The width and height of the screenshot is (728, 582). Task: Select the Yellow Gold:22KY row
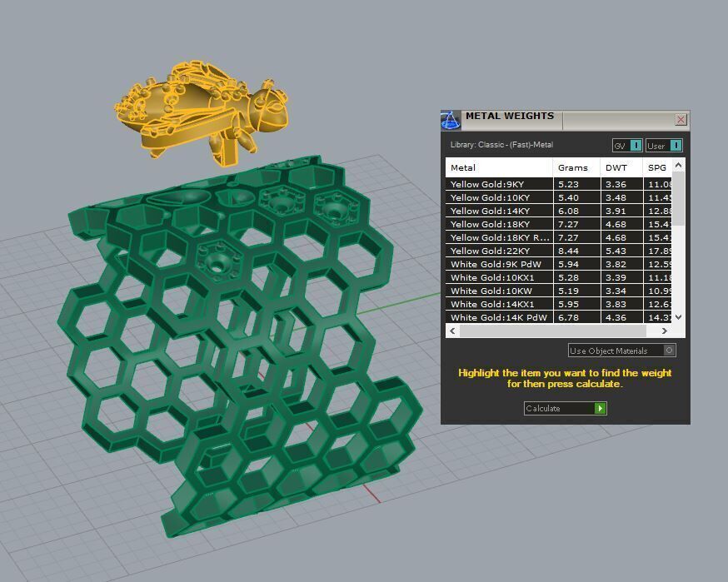[559, 251]
